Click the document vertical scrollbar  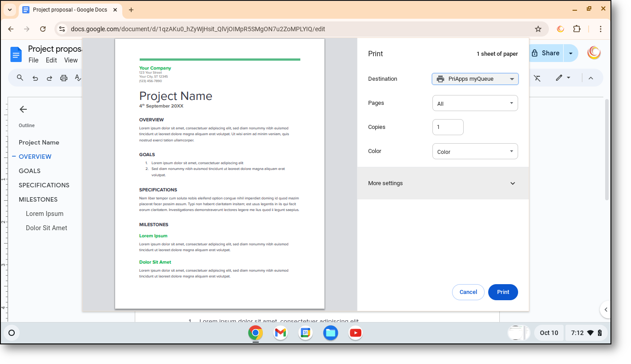606,149
